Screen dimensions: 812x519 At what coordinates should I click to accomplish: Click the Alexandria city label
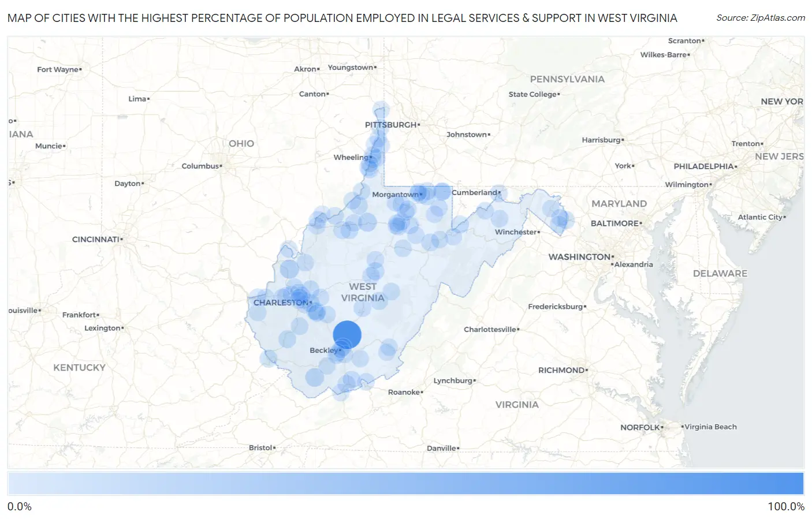tap(634, 264)
